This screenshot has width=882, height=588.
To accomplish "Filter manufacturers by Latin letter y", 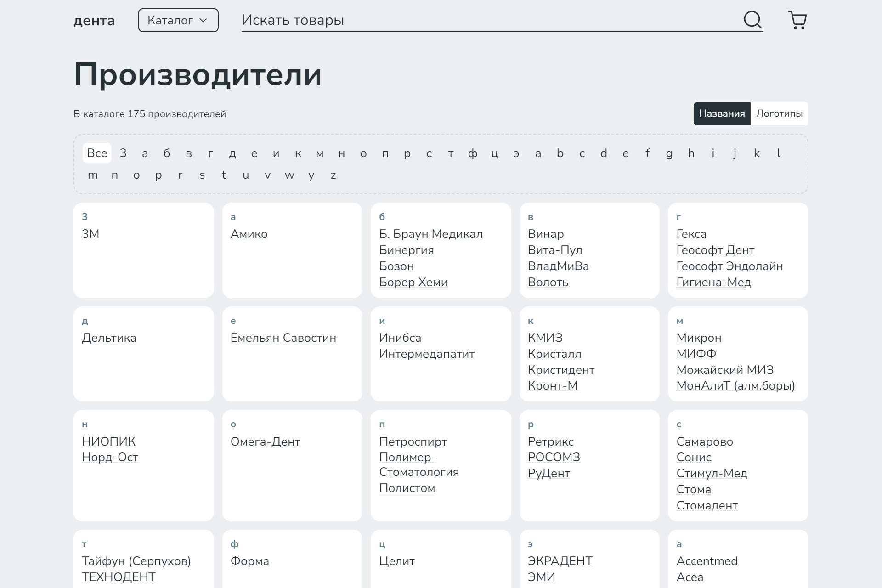I will pos(311,175).
